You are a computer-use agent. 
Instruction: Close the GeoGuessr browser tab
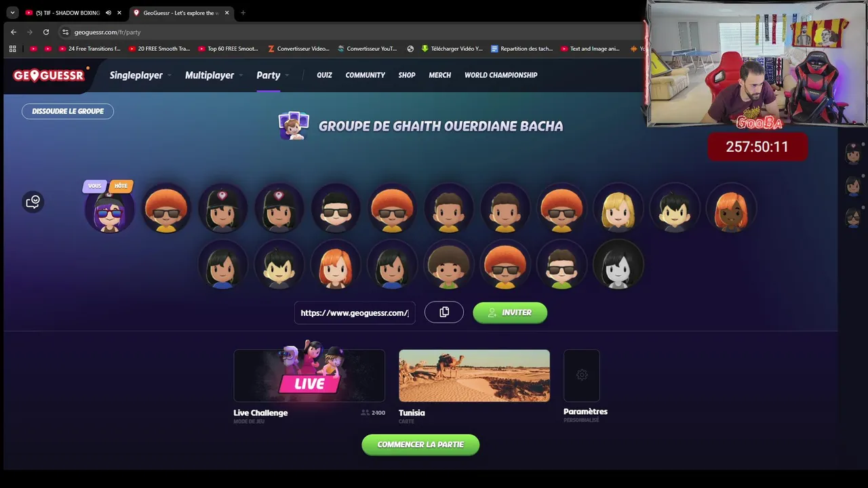pos(226,13)
